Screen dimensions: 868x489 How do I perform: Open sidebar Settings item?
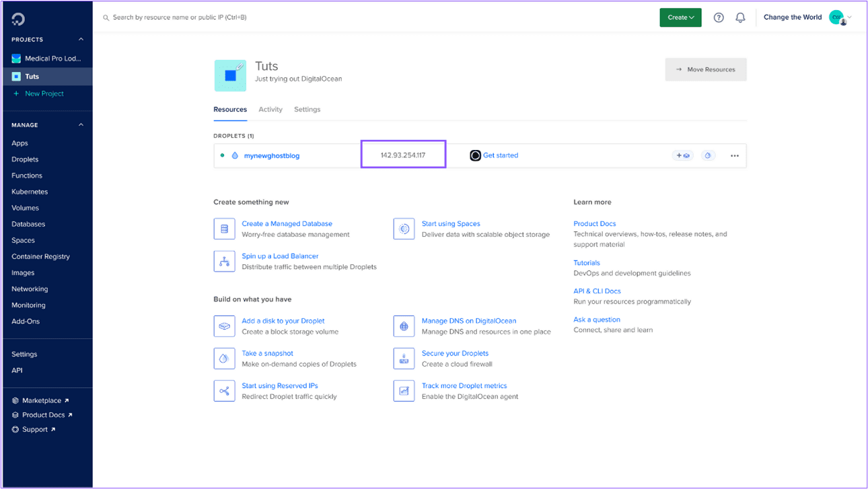tap(24, 354)
